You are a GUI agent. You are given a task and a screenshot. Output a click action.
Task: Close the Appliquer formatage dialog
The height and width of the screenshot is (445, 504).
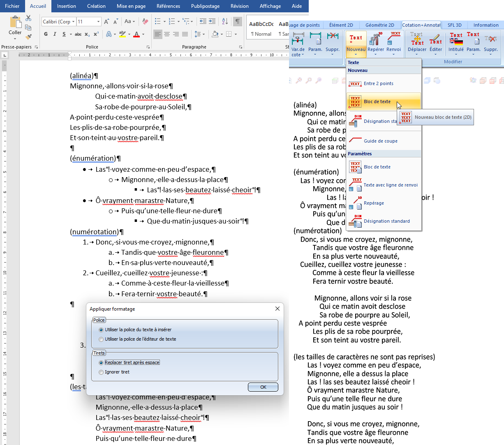tap(277, 309)
